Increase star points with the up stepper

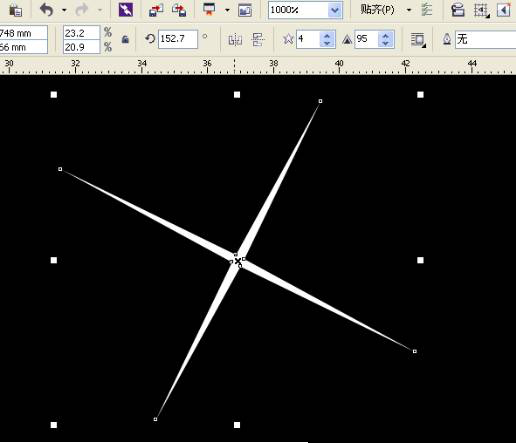click(327, 35)
